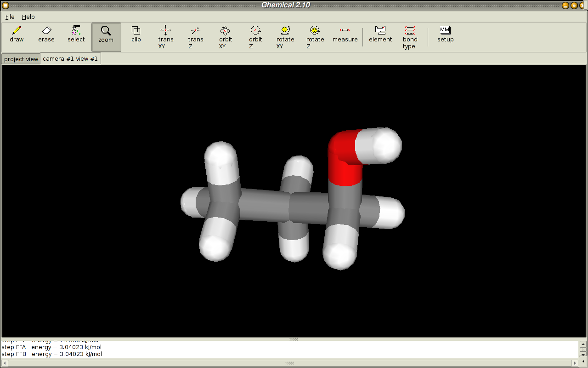Use the rotate XY tool

(x=285, y=37)
